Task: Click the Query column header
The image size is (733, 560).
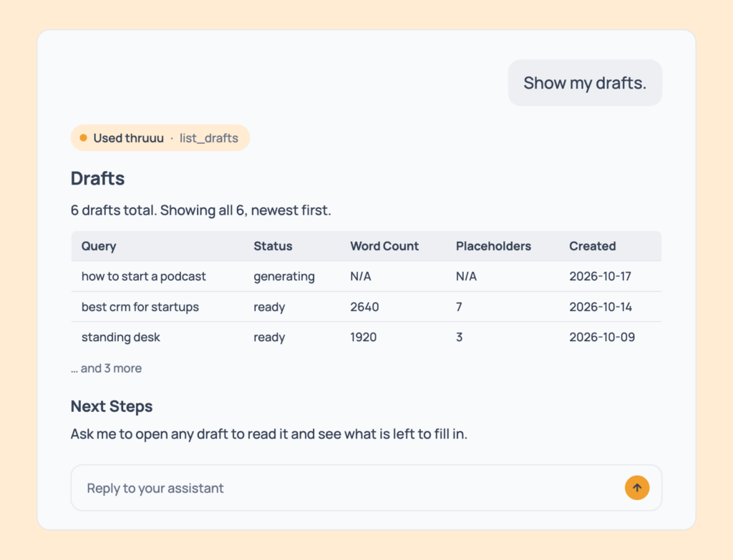Action: click(x=99, y=246)
